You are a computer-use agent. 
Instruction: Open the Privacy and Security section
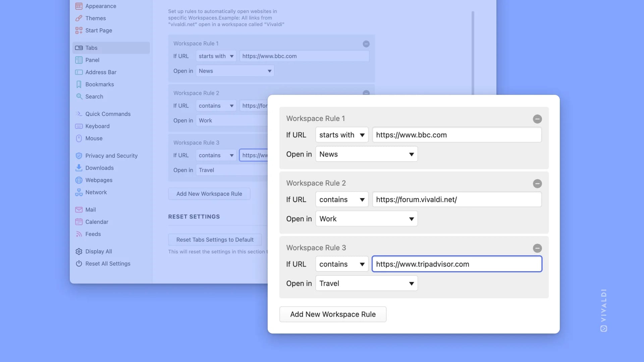(111, 156)
